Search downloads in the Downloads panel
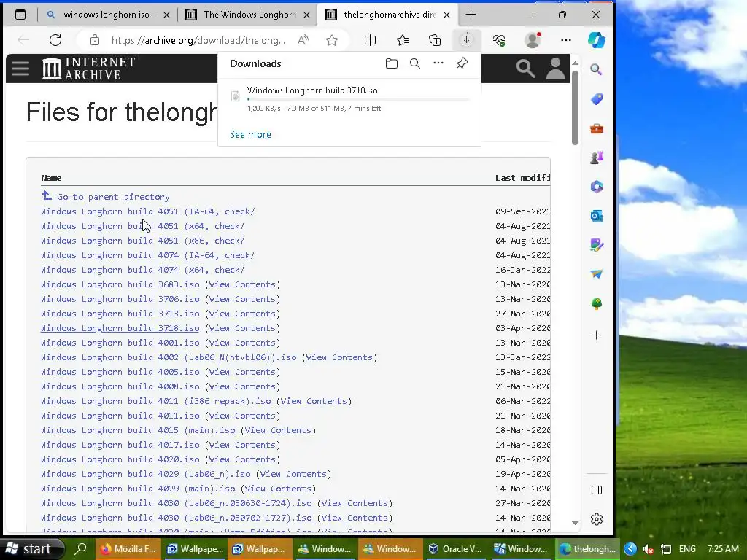 (x=415, y=63)
